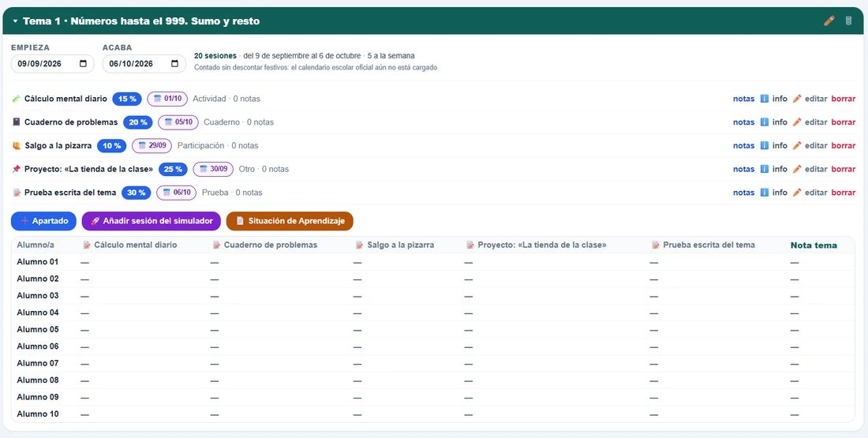
Task: Open notas for Proyecto La tienda de la clase
Action: tap(743, 169)
